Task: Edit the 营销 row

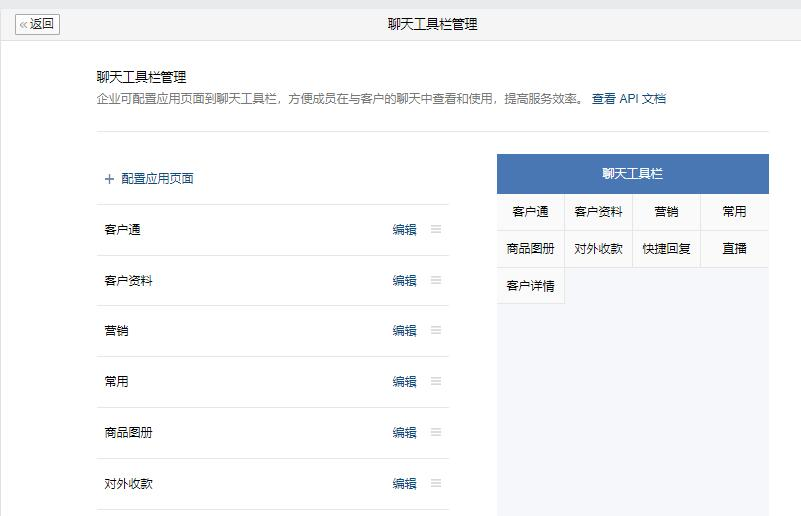Action: click(x=404, y=331)
